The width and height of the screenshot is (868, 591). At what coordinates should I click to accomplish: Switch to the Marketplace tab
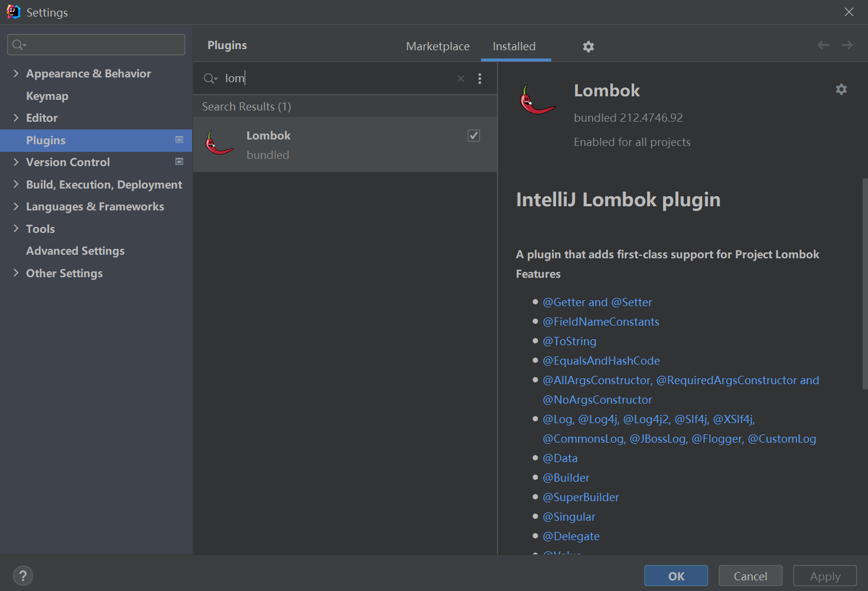point(438,46)
